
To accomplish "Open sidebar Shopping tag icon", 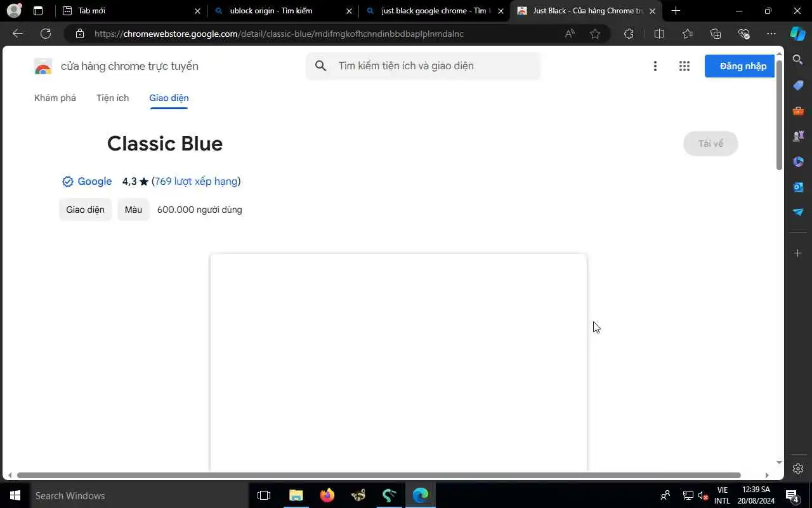I will [798, 85].
